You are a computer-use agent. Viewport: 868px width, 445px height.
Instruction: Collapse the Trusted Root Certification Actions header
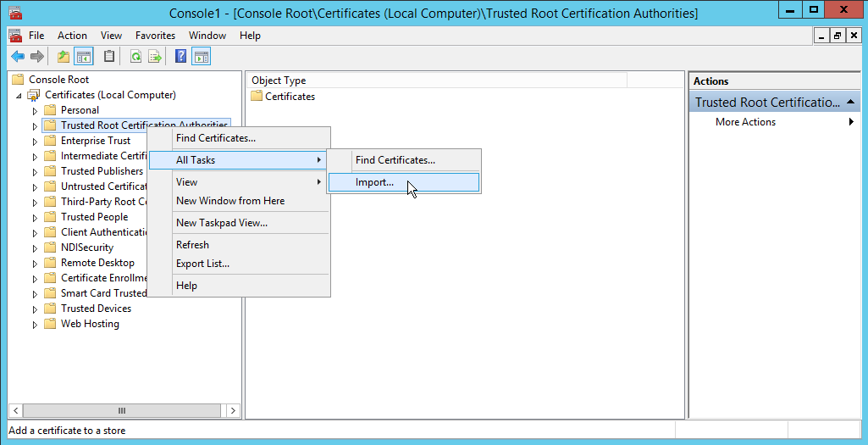point(851,103)
